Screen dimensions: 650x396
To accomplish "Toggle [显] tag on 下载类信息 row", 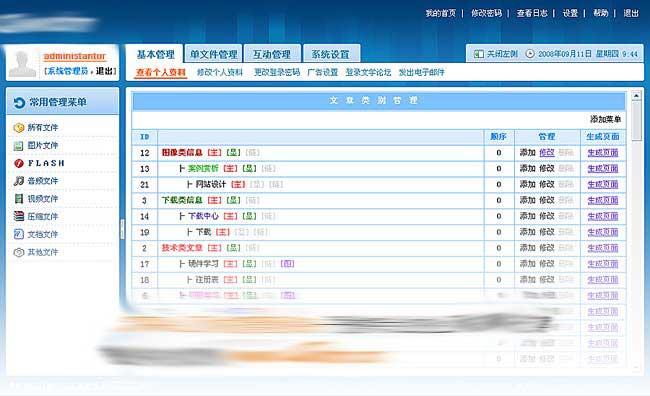I will point(233,201).
